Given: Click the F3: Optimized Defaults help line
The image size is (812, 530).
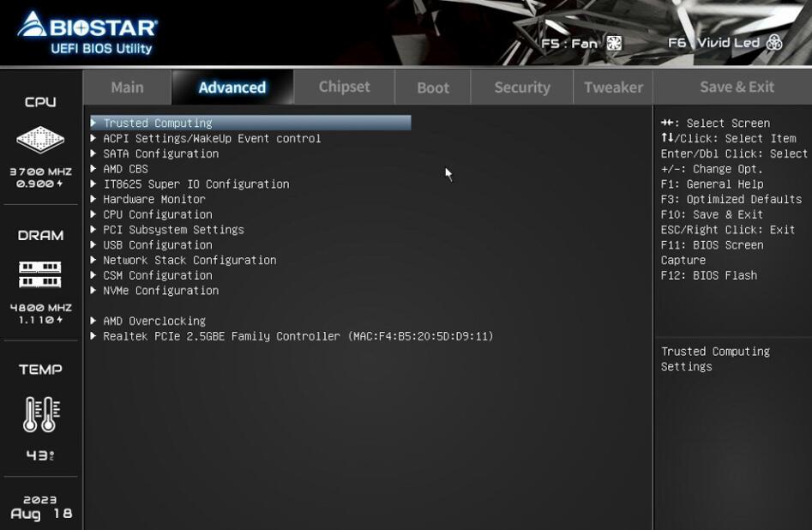Looking at the screenshot, I should coord(731,199).
